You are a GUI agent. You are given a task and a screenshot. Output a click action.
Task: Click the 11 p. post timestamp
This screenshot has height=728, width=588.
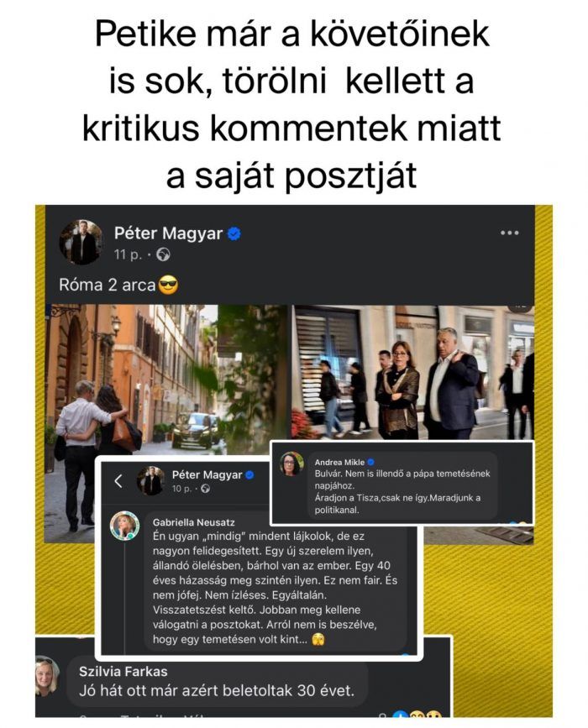[x=129, y=254]
